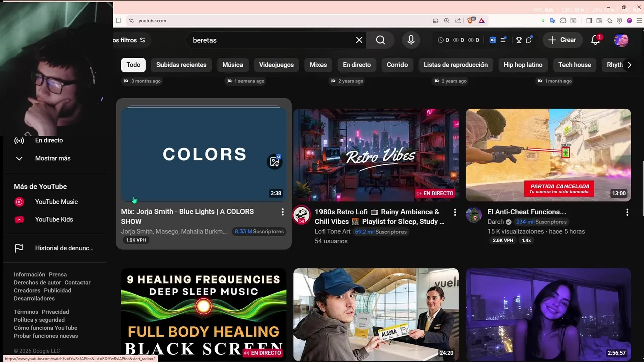
Task: Click the vidIQ thumbnail overlay icon on COLORS video
Action: point(275,161)
